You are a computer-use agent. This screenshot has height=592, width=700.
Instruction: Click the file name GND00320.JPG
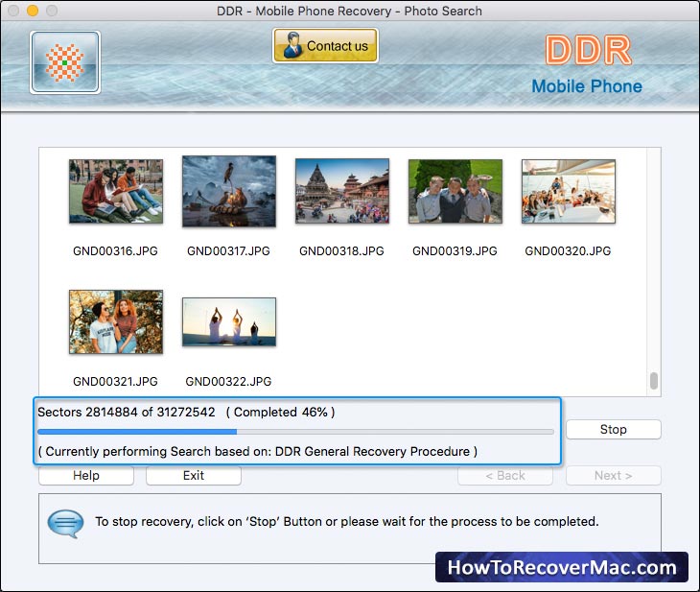pos(568,251)
